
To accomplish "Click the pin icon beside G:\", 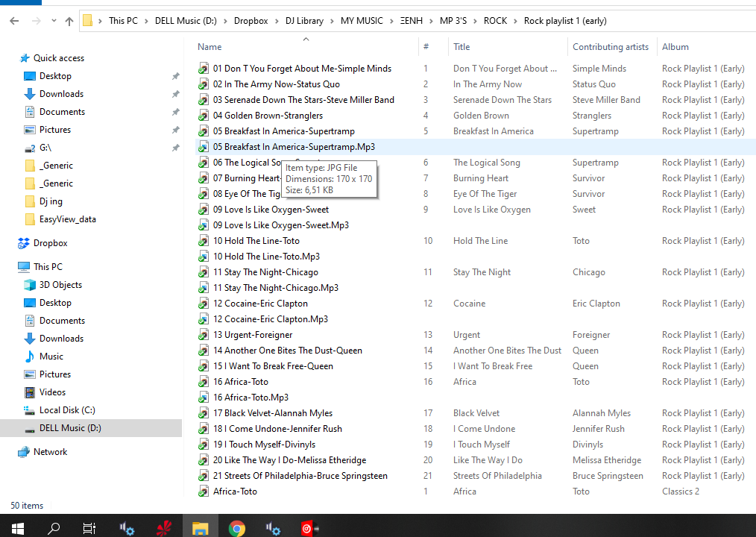I will 175,148.
